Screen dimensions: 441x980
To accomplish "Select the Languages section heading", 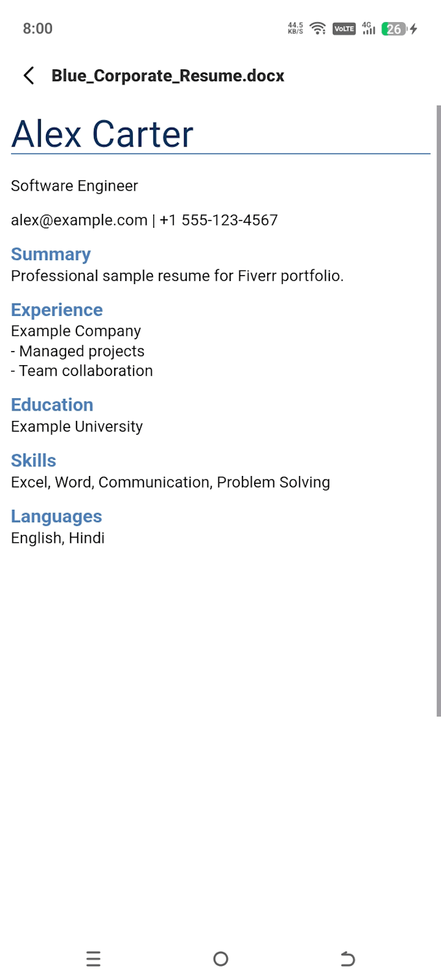I will 56,516.
